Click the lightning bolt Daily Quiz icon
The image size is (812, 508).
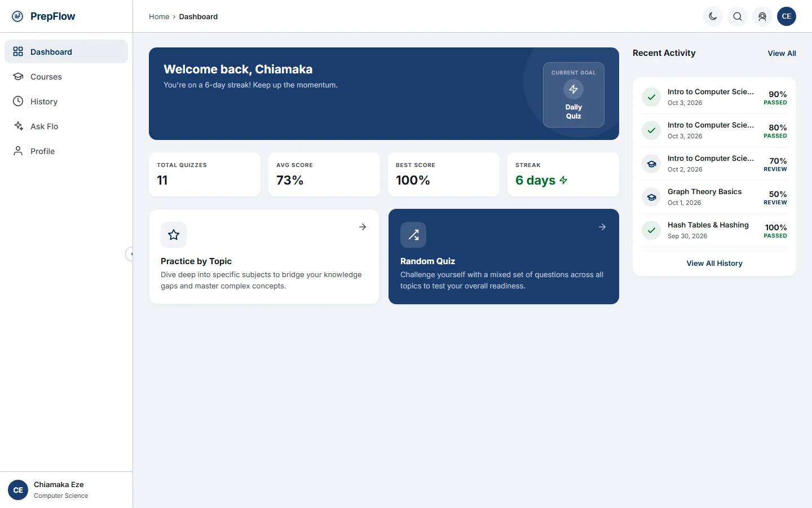pos(573,89)
